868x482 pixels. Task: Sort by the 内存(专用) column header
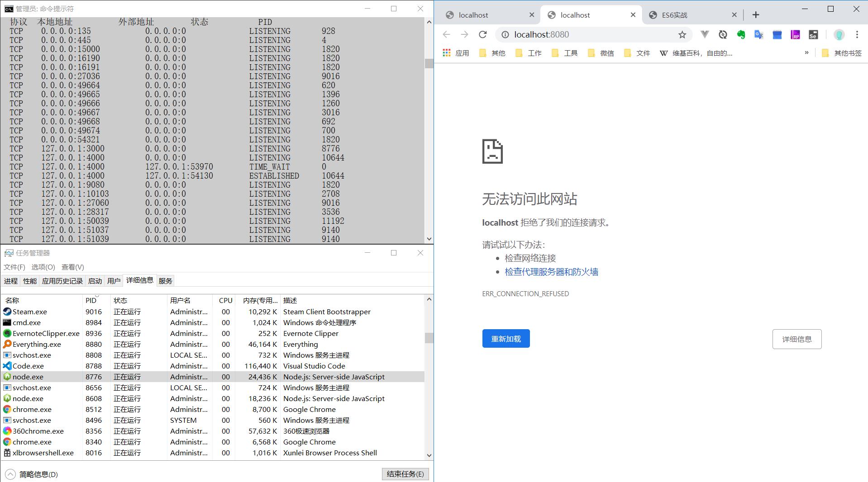point(258,300)
